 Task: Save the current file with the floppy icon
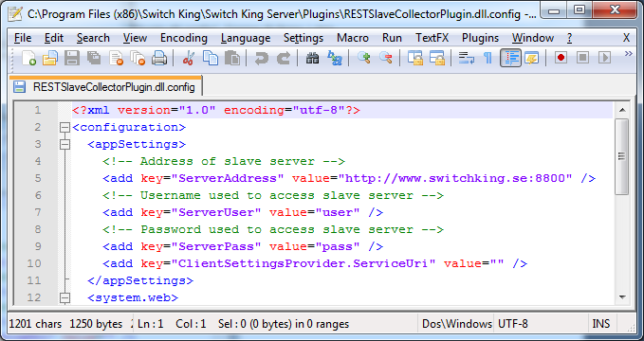pos(72,58)
